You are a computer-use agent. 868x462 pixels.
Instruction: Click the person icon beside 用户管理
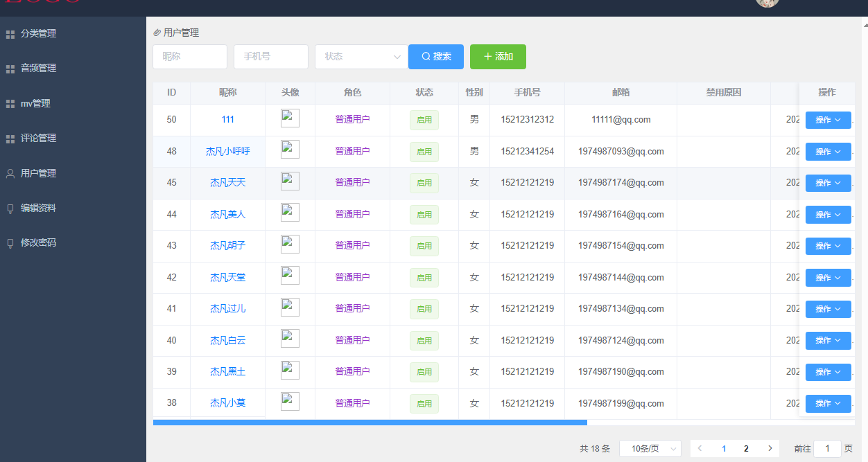tap(10, 173)
